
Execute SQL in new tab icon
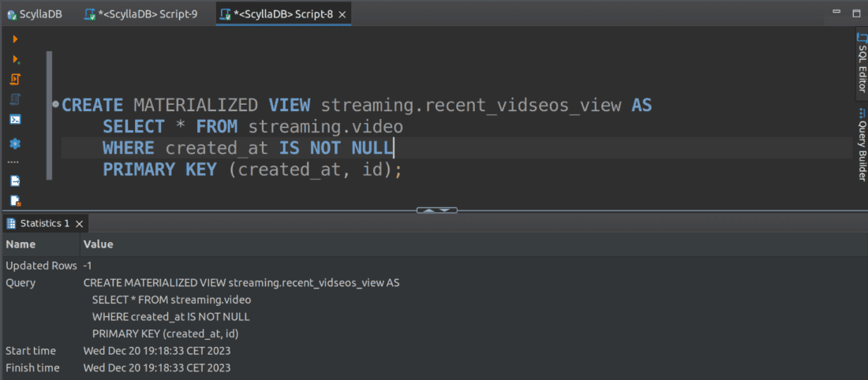[15, 59]
